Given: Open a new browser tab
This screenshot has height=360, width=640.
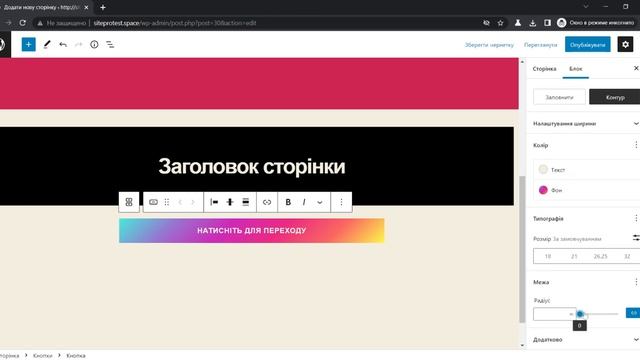Looking at the screenshot, I should point(103,7).
